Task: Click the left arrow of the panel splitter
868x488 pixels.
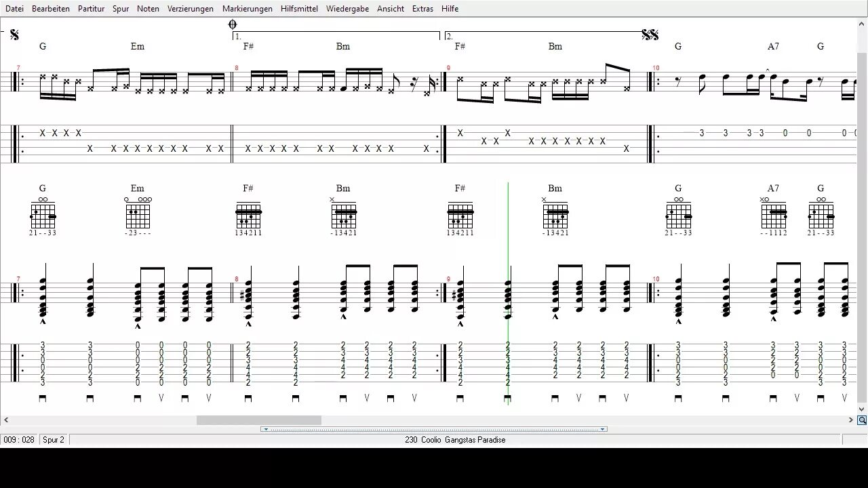Action: (265, 429)
